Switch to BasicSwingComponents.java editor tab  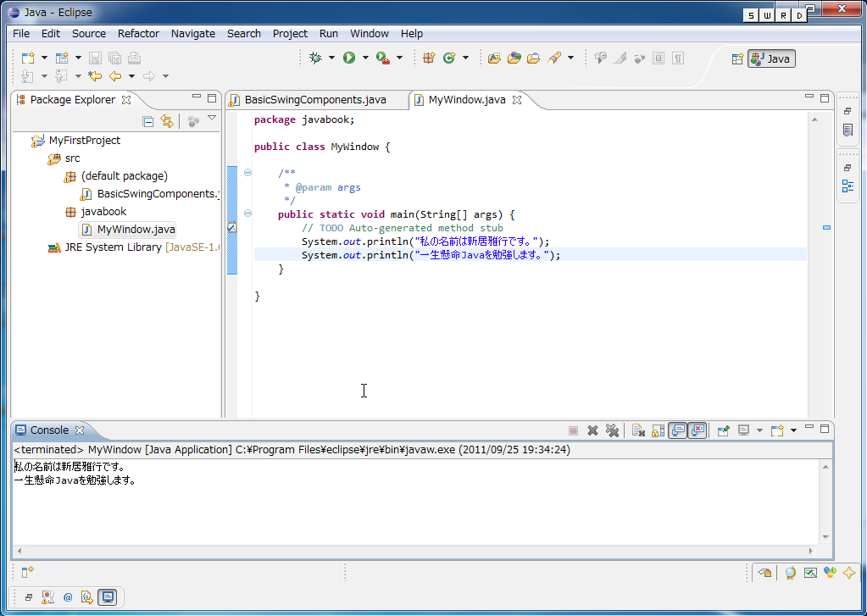click(314, 99)
